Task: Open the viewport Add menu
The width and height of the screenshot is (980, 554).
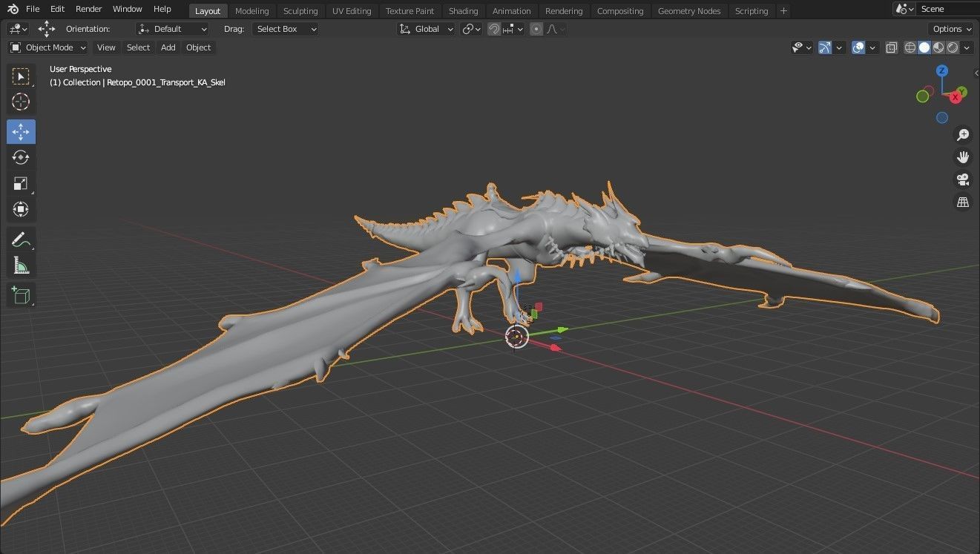Action: tap(168, 47)
